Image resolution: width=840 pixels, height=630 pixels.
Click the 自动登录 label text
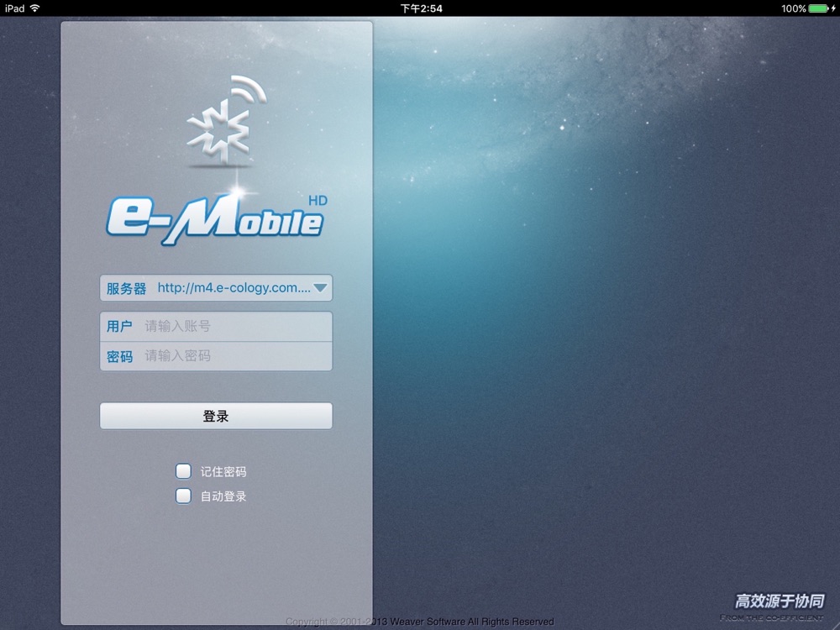point(223,496)
